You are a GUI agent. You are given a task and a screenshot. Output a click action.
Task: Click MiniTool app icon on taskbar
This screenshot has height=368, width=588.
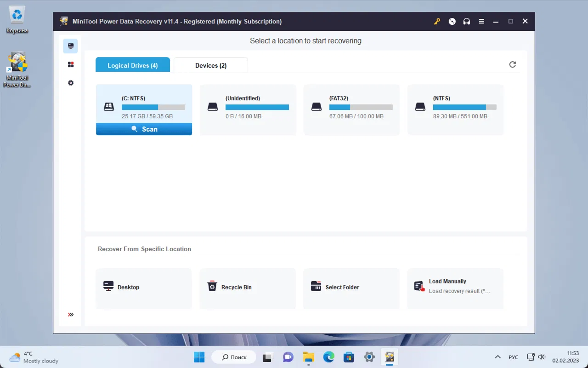tap(390, 357)
